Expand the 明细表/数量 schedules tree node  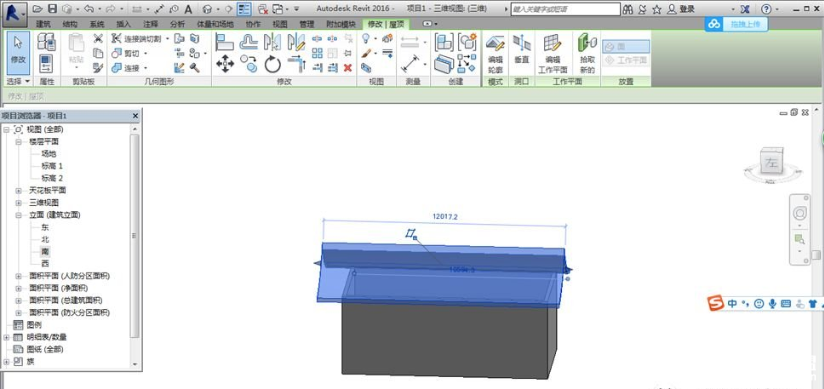(7, 337)
